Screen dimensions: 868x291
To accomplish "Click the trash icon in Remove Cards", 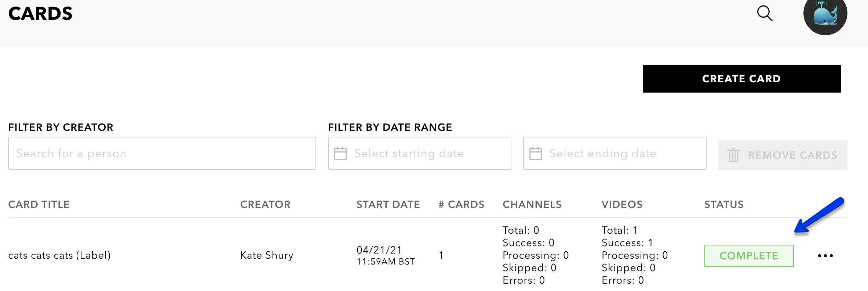I will coord(734,155).
